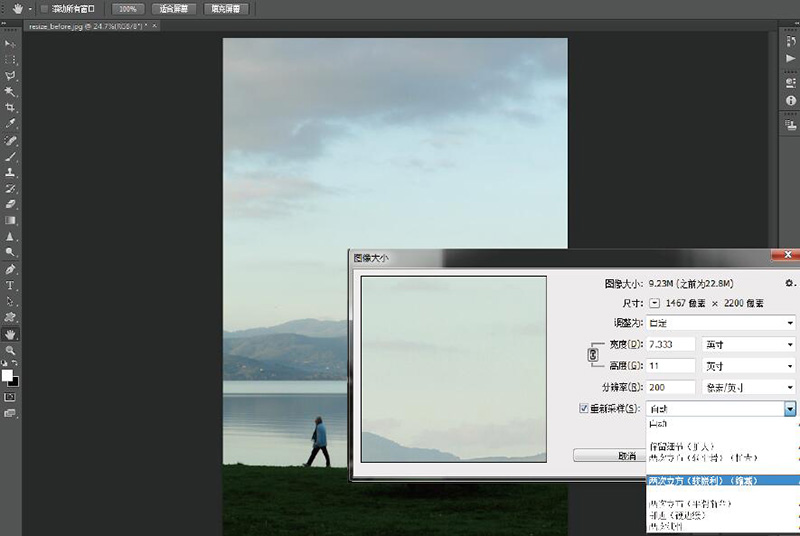Viewport: 800px width, 536px height.
Task: Click the 填充屏幕 button
Action: click(226, 9)
